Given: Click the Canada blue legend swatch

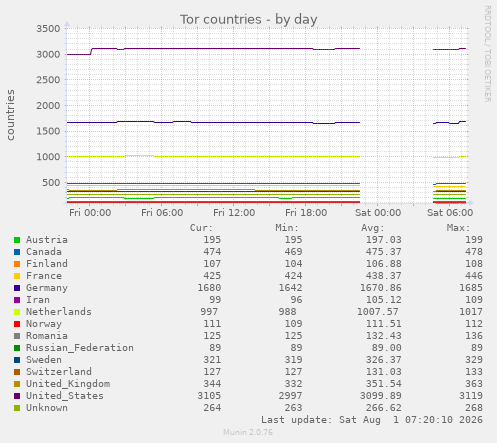Looking at the screenshot, I should point(17,252).
